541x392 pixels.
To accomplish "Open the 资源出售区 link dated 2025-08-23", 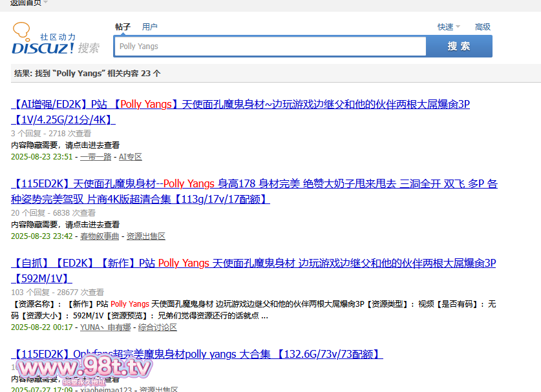I will [146, 236].
